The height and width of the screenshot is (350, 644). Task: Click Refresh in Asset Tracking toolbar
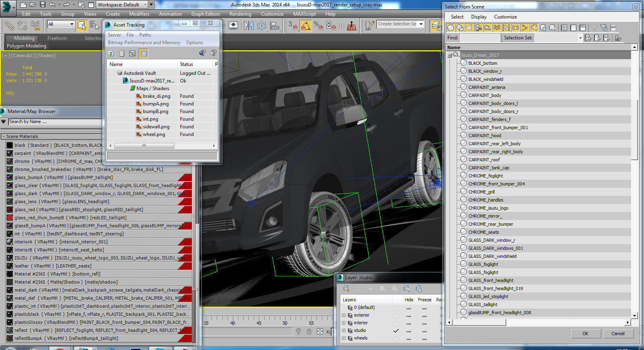tap(111, 53)
